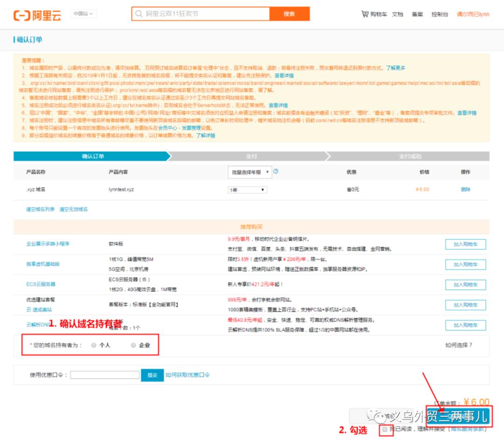504x439 pixels.
Task: Click the 如何选择? link
Action: (458, 344)
